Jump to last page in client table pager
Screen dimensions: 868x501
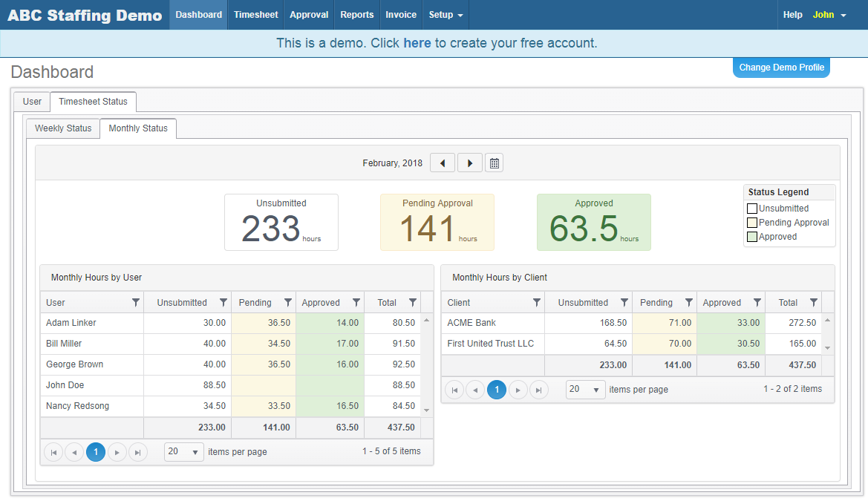(x=538, y=390)
